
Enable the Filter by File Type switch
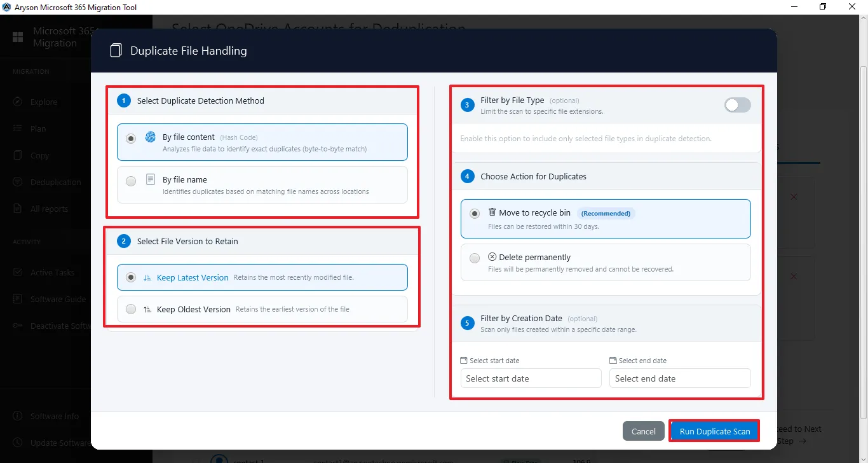coord(738,105)
